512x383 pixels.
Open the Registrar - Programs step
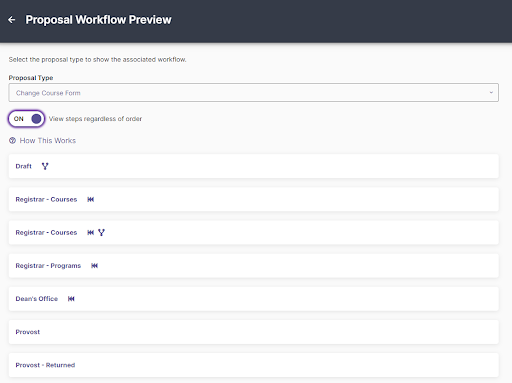point(253,266)
